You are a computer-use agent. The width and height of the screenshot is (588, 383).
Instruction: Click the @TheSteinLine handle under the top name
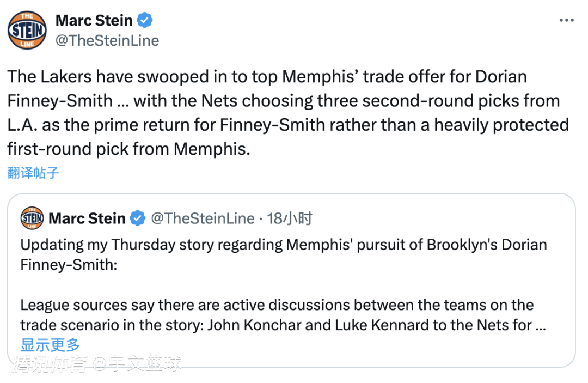pyautogui.click(x=107, y=41)
